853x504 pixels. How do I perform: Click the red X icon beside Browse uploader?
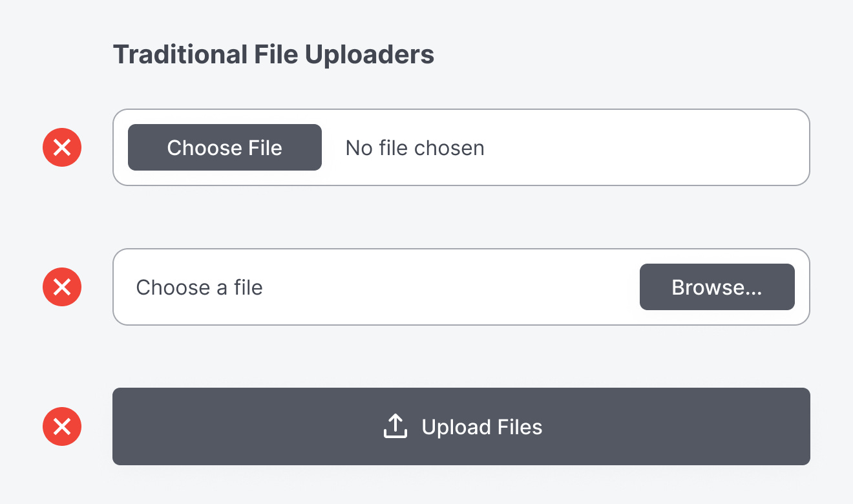(62, 287)
